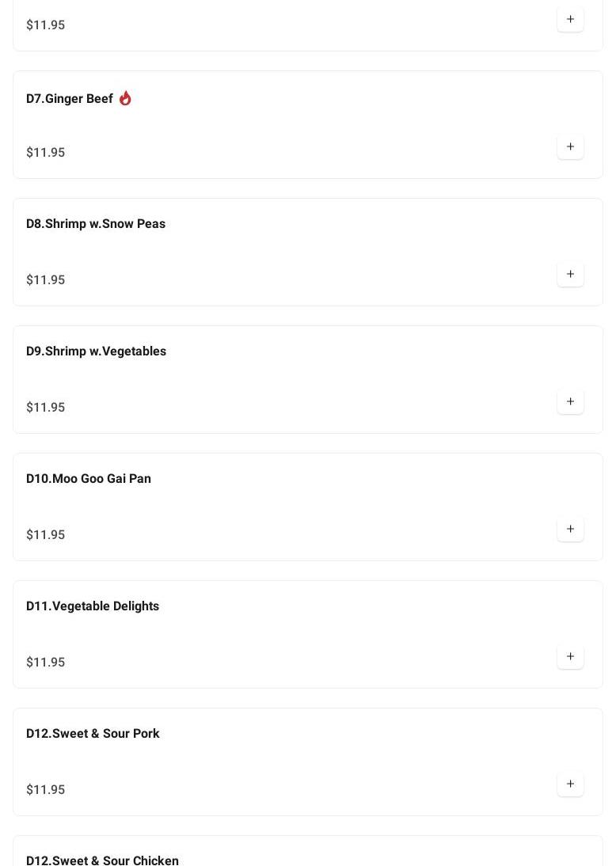Click plus button on topmost partial item
This screenshot has width=616, height=866.
point(570,20)
